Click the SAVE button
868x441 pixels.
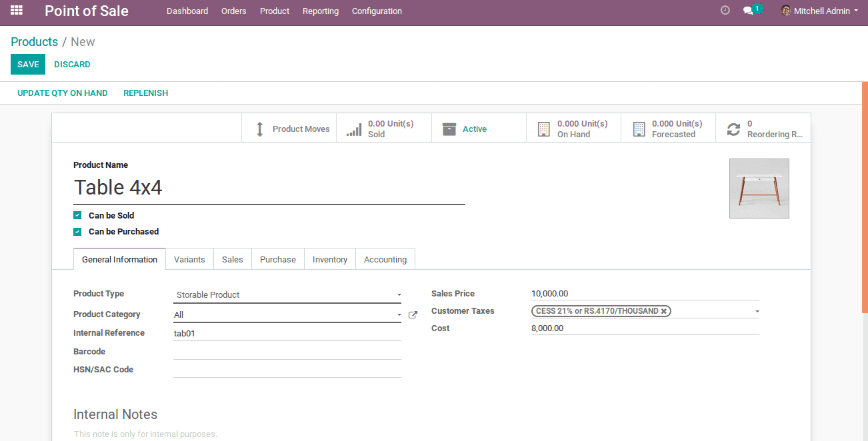tap(28, 65)
